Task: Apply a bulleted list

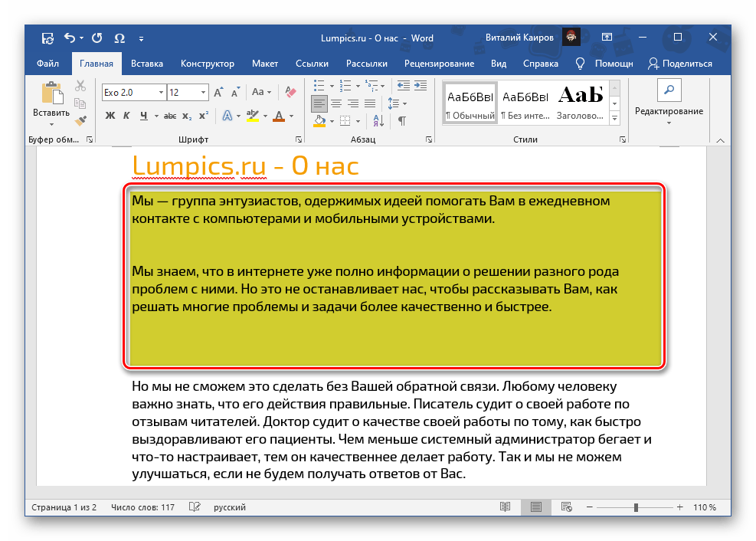Action: [319, 86]
